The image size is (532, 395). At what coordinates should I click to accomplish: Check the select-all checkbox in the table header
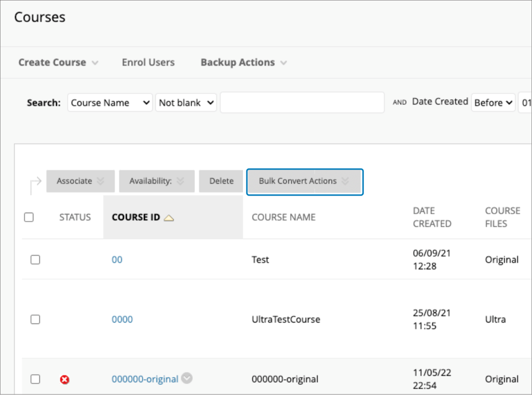29,217
